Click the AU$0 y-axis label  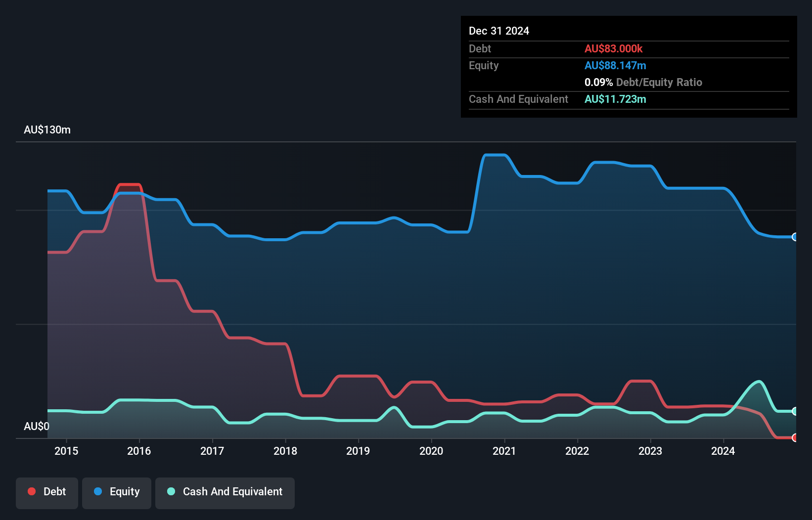tap(37, 426)
